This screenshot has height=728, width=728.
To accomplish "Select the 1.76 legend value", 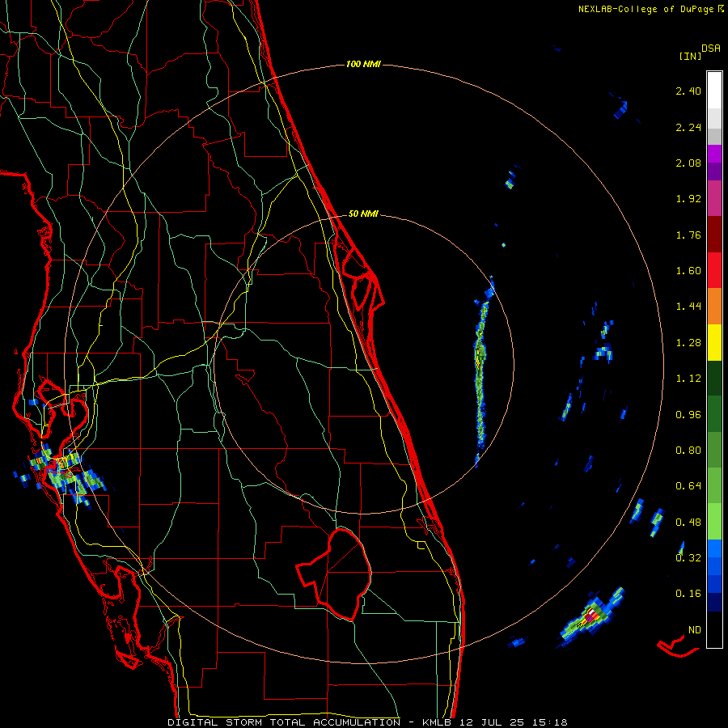I will pos(688,235).
